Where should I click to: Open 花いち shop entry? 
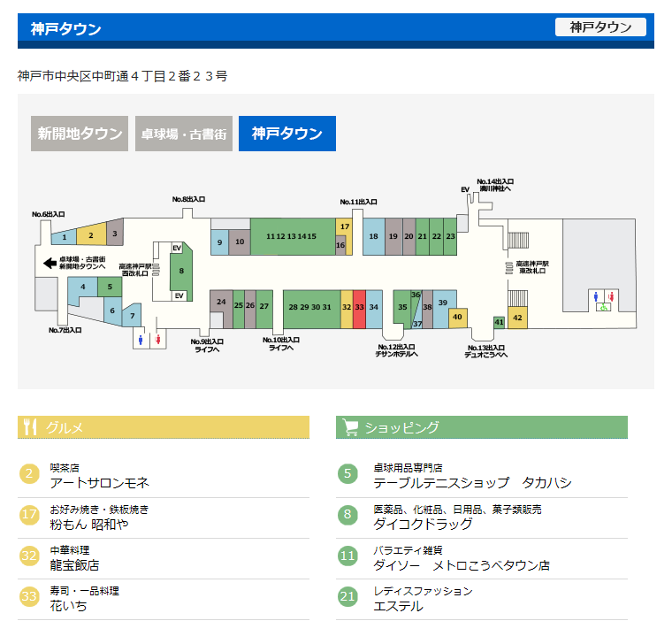pyautogui.click(x=69, y=606)
